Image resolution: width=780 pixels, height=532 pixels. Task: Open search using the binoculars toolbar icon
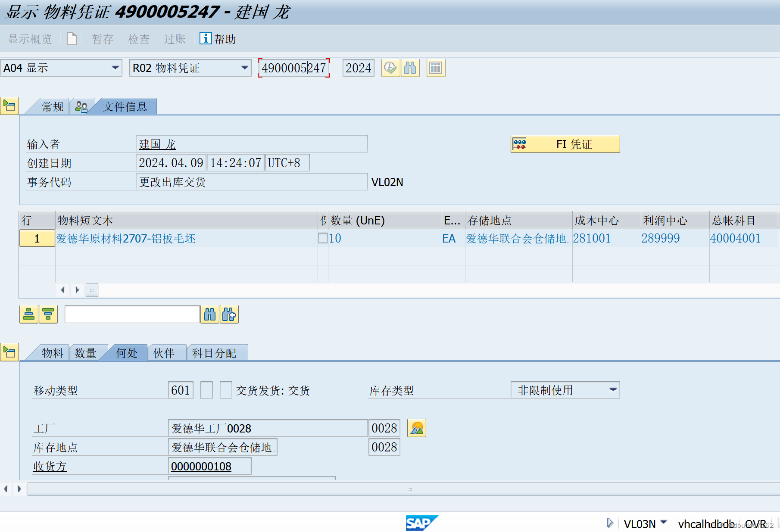point(410,68)
